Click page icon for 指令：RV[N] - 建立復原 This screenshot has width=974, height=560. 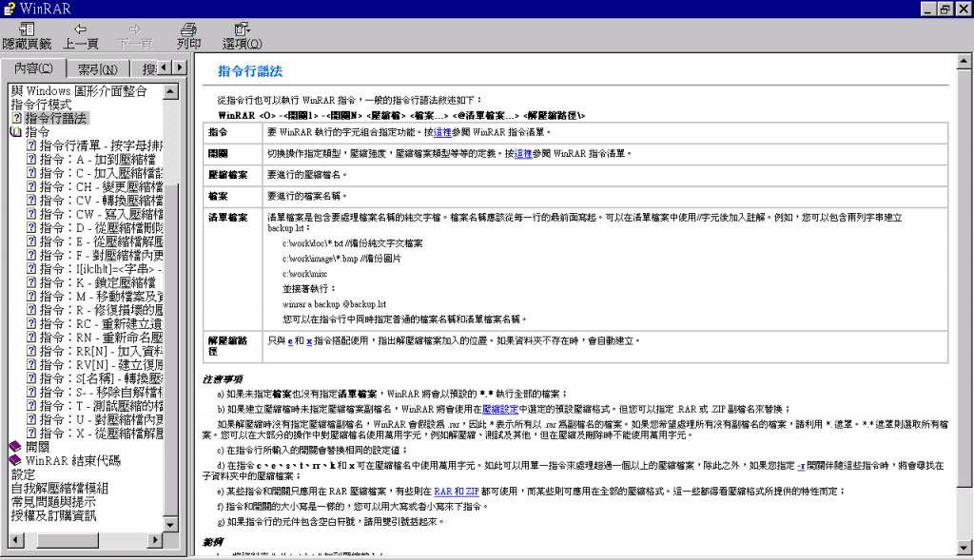click(x=31, y=364)
